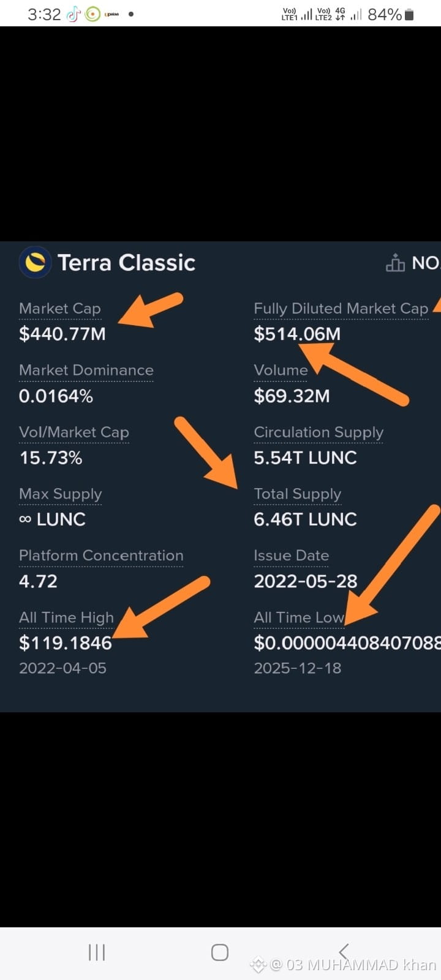Tap the Terra Classic title text

point(127,263)
